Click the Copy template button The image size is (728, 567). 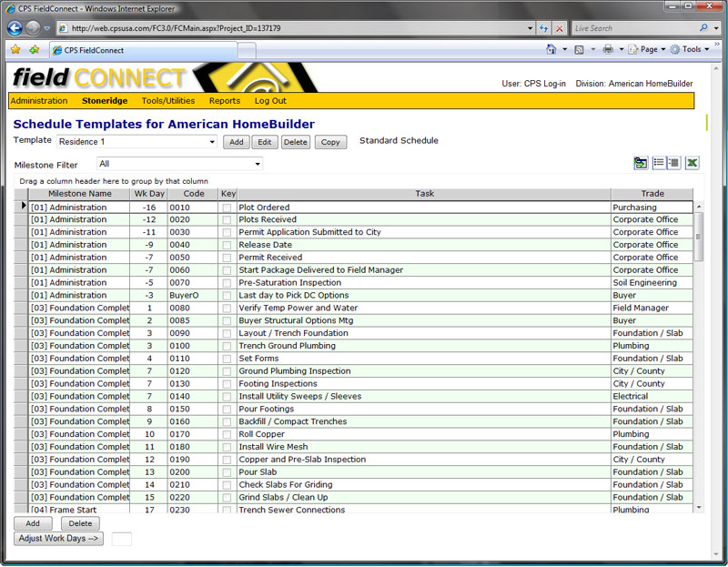coord(330,142)
